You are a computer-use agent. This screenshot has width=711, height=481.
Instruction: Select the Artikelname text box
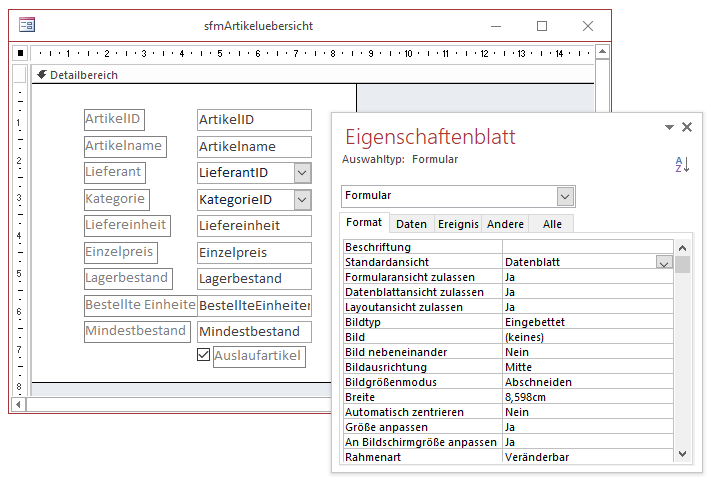click(254, 146)
